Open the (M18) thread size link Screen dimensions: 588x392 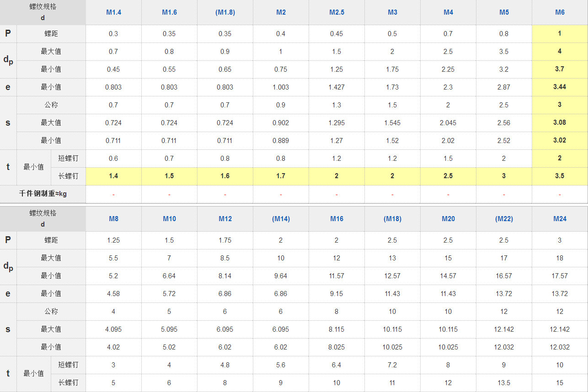(392, 219)
